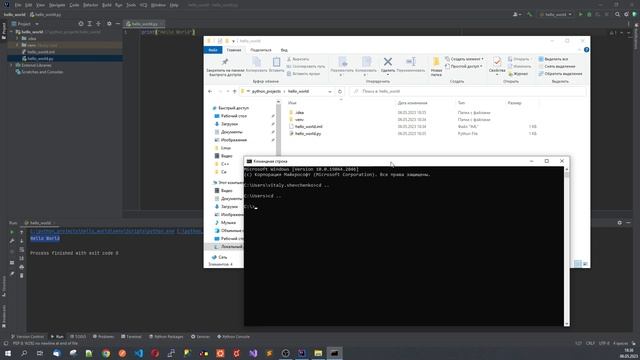Image resolution: width=640 pixels, height=360 pixels.
Task: Hide the Project panel with the minus icon
Action: [x=118, y=24]
